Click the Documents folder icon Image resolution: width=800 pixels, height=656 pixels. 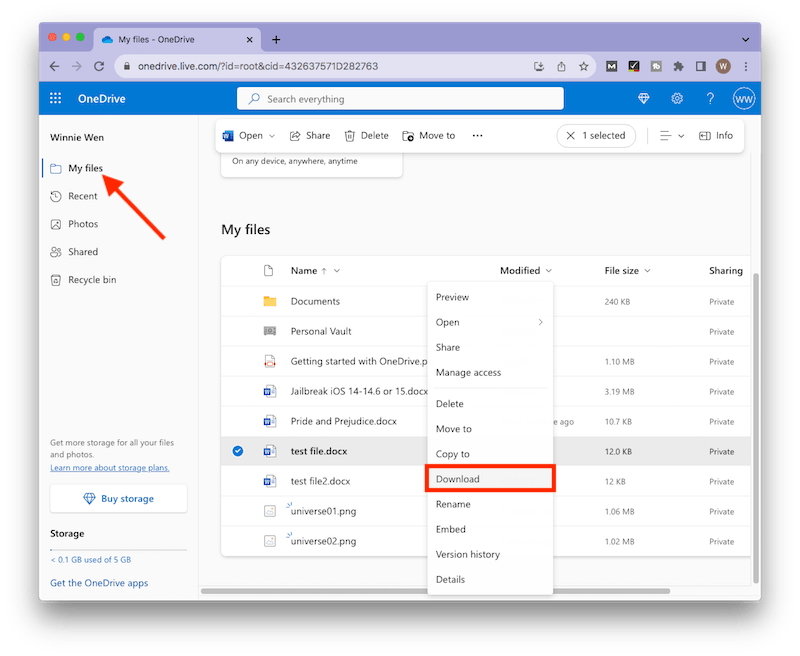(x=270, y=301)
